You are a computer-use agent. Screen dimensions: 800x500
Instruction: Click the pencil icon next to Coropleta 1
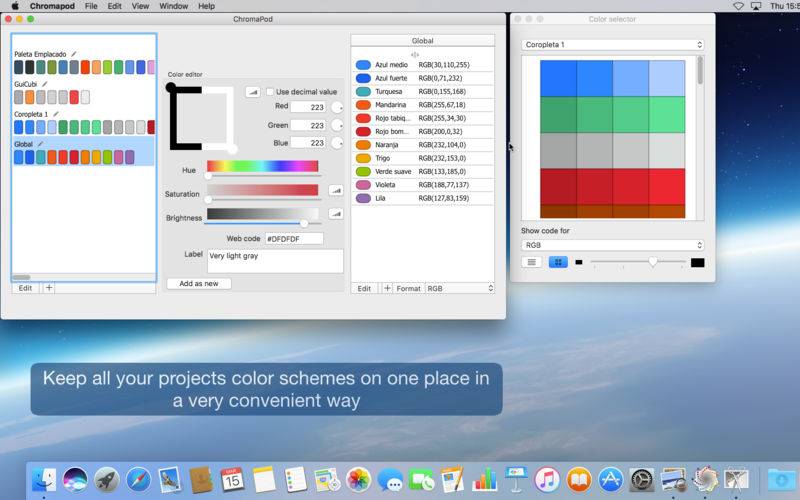56,114
